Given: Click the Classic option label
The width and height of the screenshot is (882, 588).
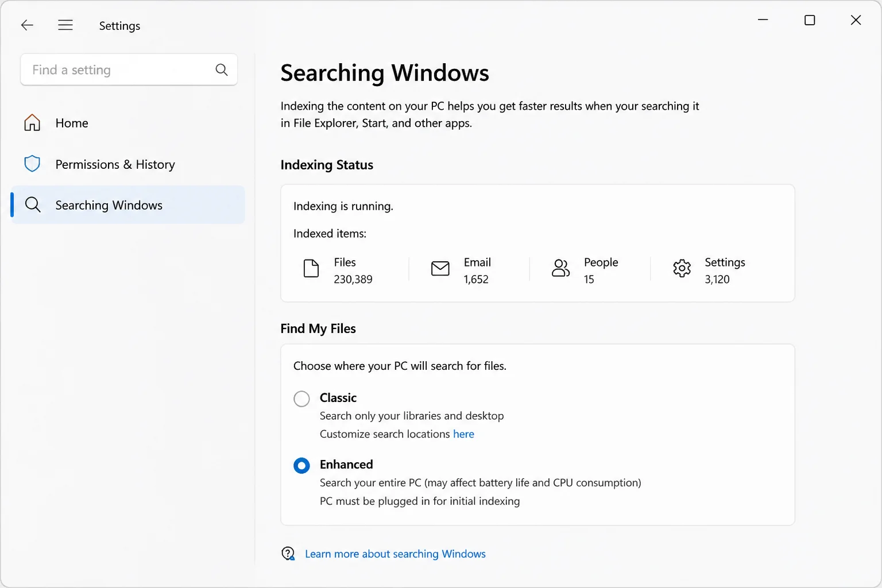Looking at the screenshot, I should tap(338, 398).
